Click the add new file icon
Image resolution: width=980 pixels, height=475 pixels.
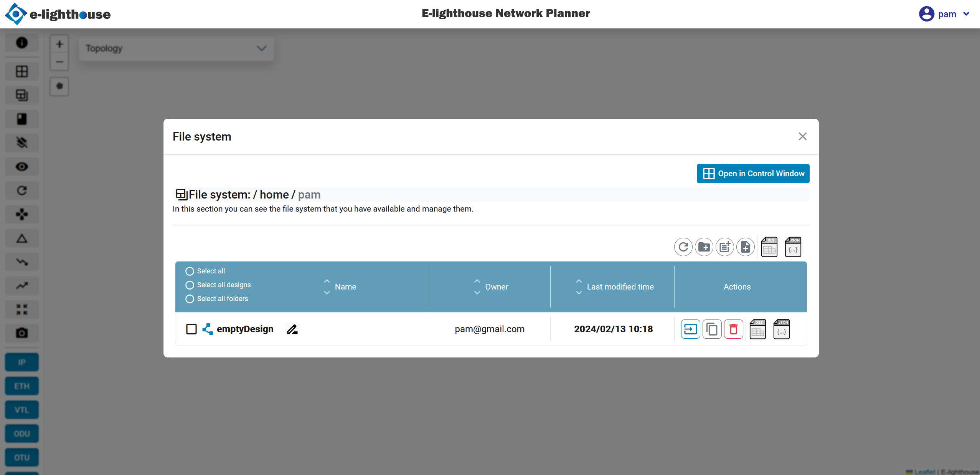[745, 247]
